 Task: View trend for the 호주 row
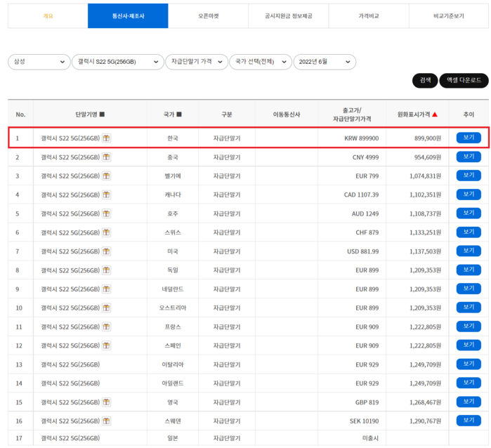469,213
